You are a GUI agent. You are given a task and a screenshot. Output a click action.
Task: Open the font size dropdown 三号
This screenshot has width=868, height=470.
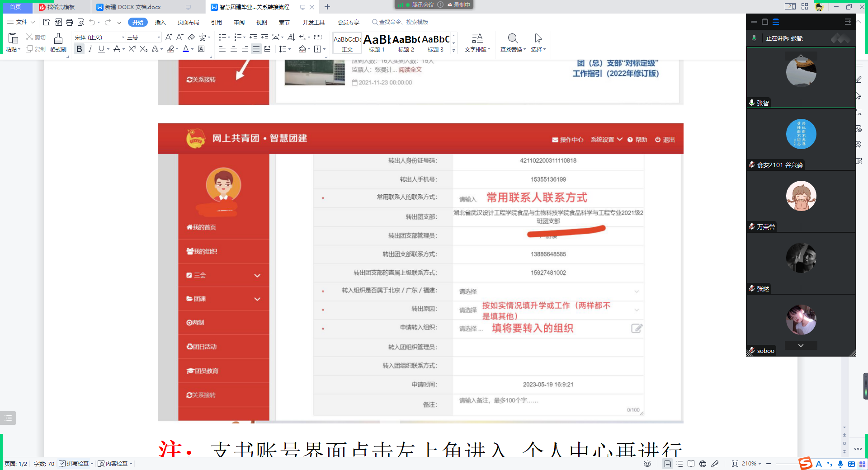click(143, 37)
